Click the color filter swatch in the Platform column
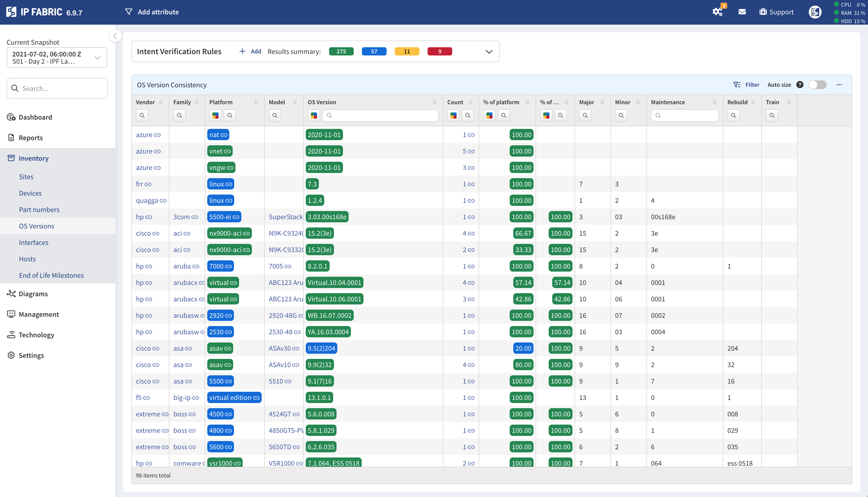The height and width of the screenshot is (497, 868). click(x=215, y=115)
